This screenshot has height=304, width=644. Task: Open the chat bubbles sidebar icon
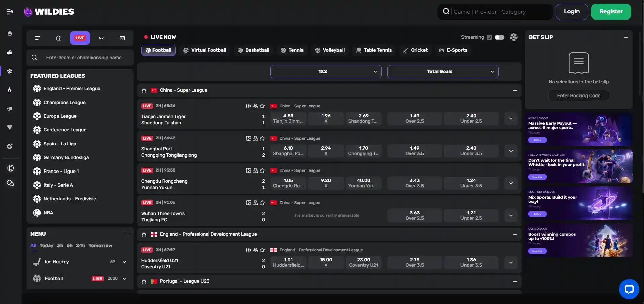point(11,183)
